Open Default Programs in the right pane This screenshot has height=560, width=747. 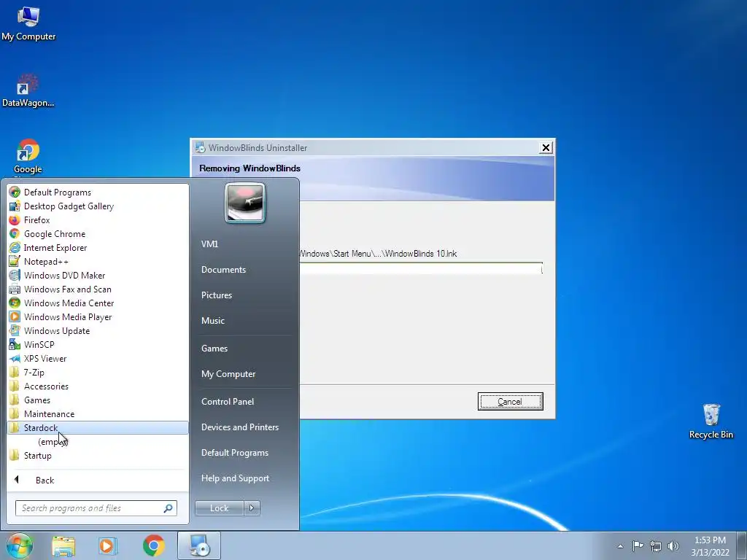[x=244, y=453]
